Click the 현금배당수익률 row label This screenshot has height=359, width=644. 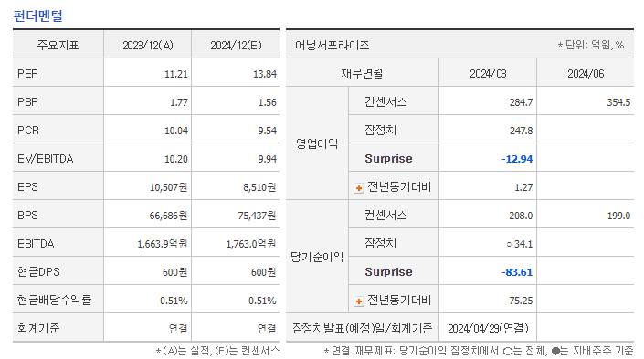54,301
